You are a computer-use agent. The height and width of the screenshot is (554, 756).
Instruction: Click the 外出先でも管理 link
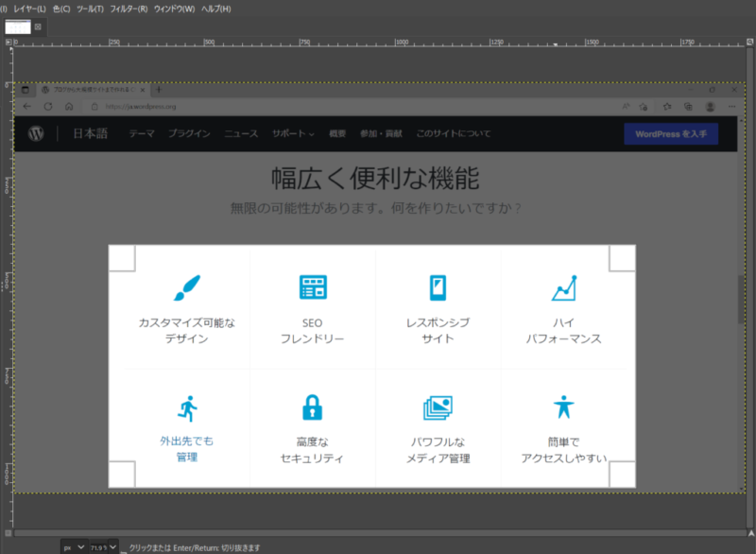point(186,448)
